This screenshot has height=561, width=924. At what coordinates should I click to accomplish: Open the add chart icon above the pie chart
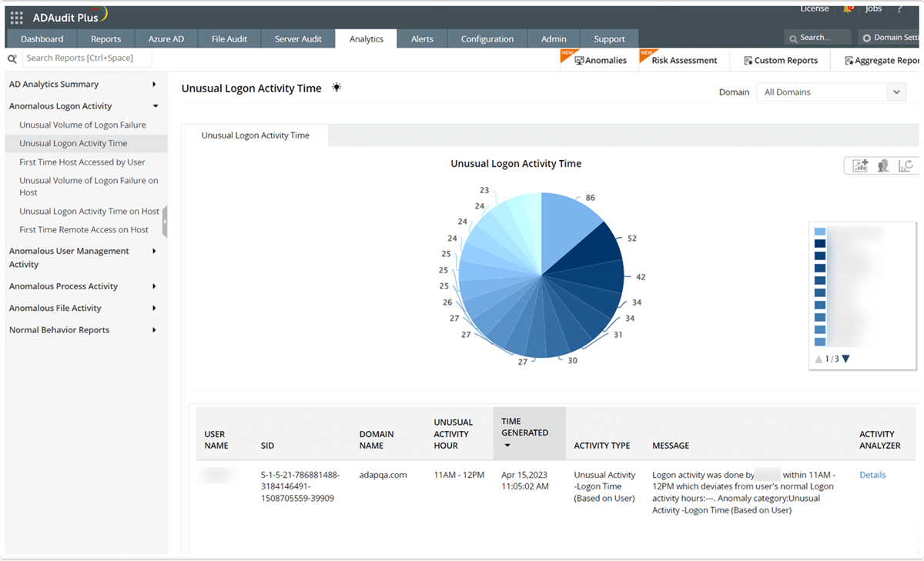tap(859, 165)
